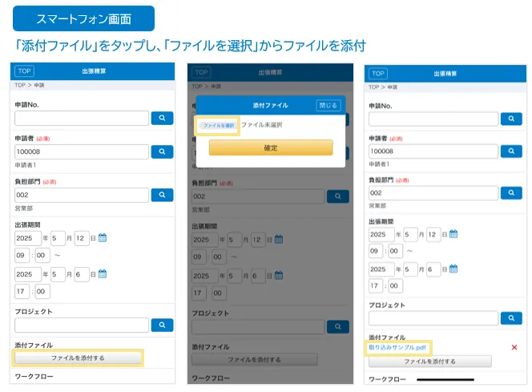Open end date calendar icon on right screen
Viewport: 532px width, 392px height.
click(x=453, y=269)
